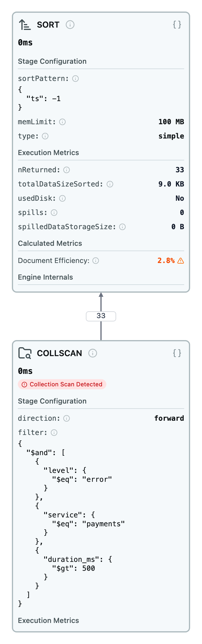Click the usedDisk info icon
The width and height of the screenshot is (202, 644).
point(62,198)
